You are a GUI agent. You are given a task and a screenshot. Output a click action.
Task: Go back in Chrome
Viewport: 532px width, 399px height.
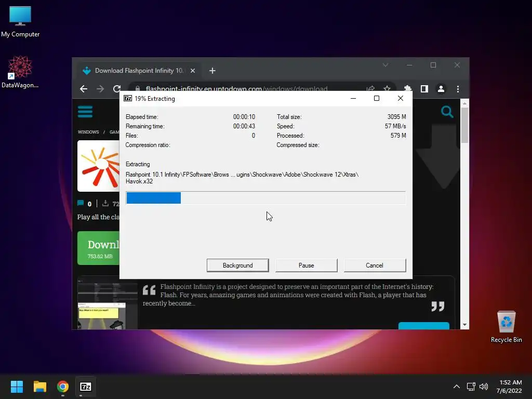click(84, 89)
